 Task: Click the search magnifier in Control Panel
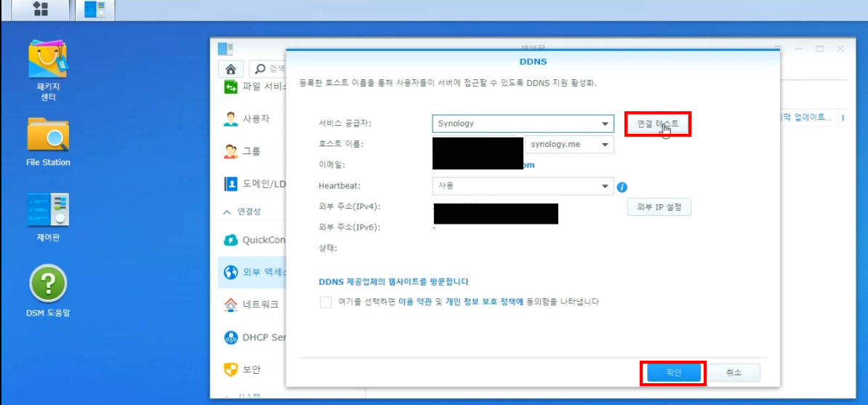260,68
